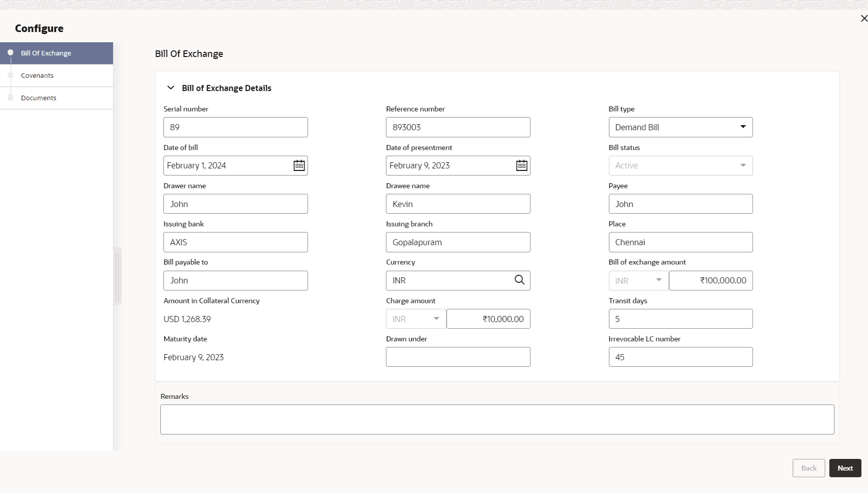Click the Bill Of Exchange page heading

point(189,54)
